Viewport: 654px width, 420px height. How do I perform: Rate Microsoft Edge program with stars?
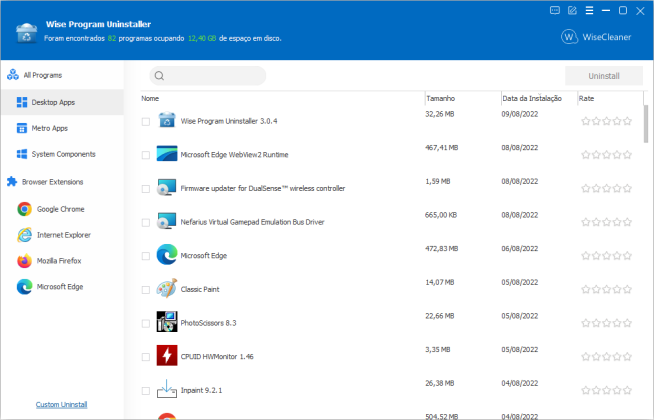click(x=606, y=256)
